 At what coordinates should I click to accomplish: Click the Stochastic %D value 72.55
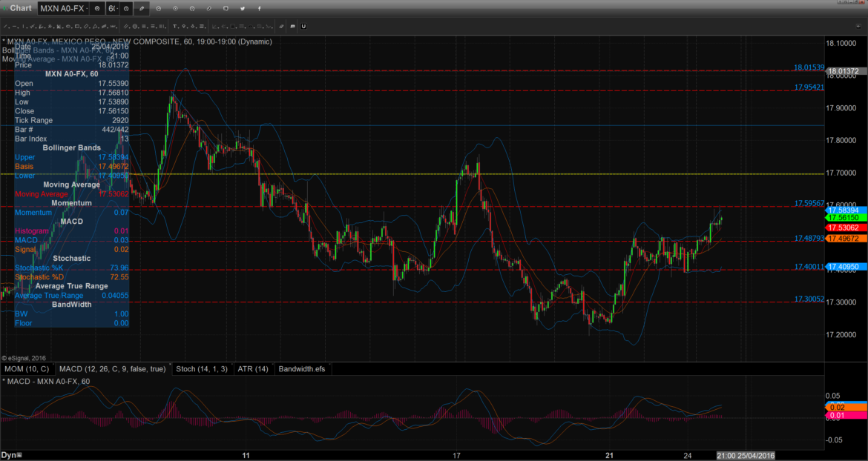point(119,277)
